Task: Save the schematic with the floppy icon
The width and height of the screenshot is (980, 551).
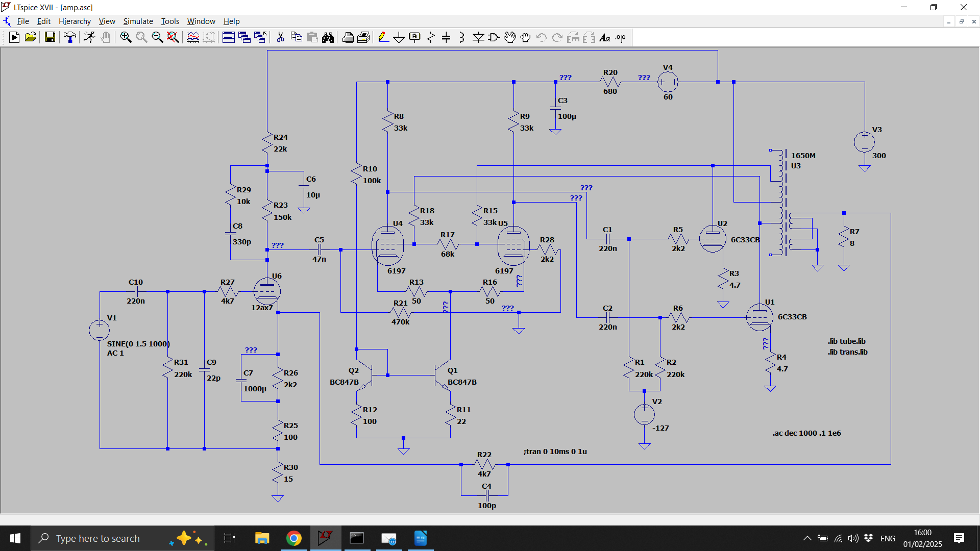Action: [x=50, y=37]
